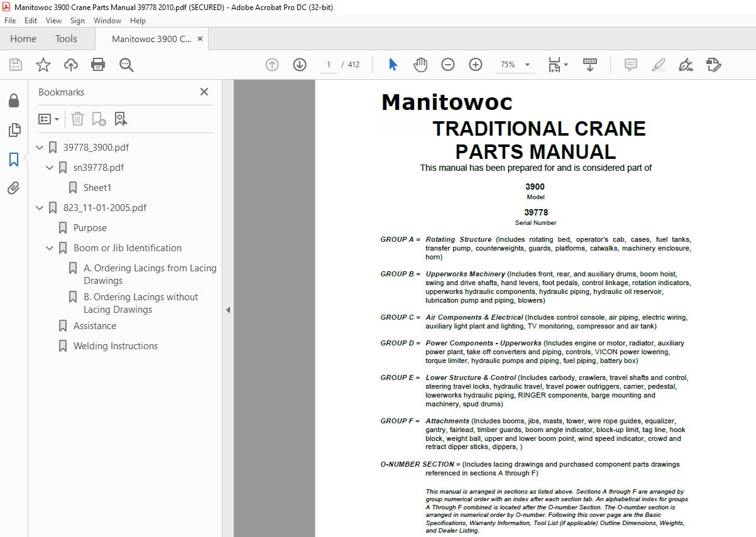Switch to the Home tab
Image resolution: width=756 pixels, height=537 pixels.
(x=23, y=39)
